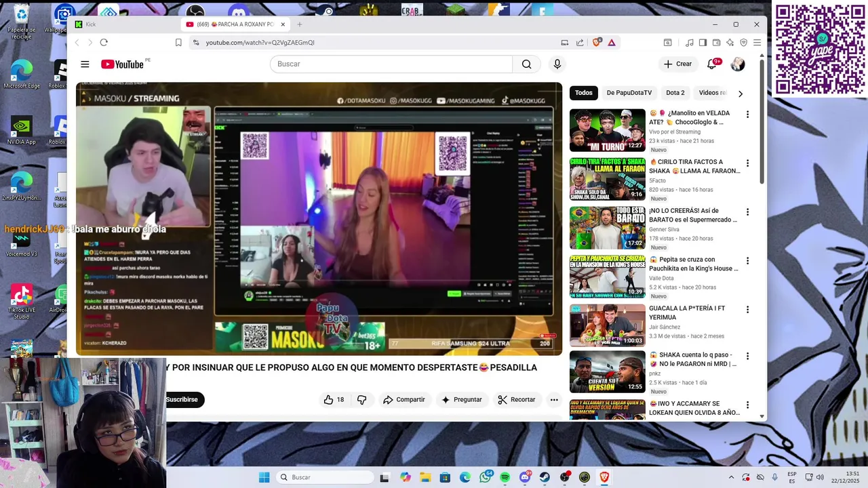
Task: Click the YouTube search magnifier button
Action: pyautogui.click(x=526, y=64)
